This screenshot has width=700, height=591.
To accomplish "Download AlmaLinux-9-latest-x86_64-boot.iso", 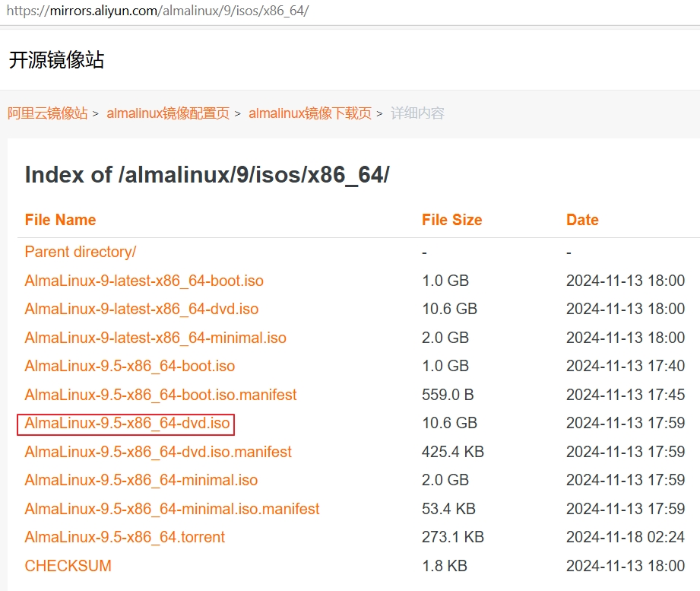I will coord(144,281).
